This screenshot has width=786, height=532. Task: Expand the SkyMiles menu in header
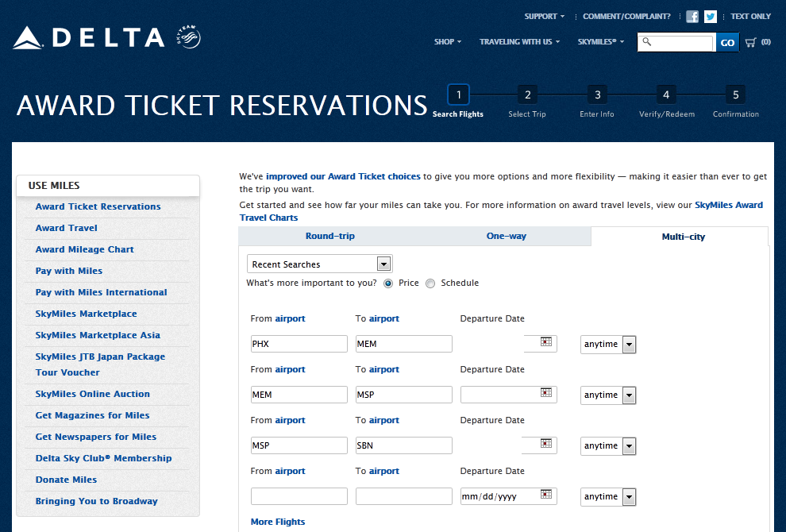600,42
